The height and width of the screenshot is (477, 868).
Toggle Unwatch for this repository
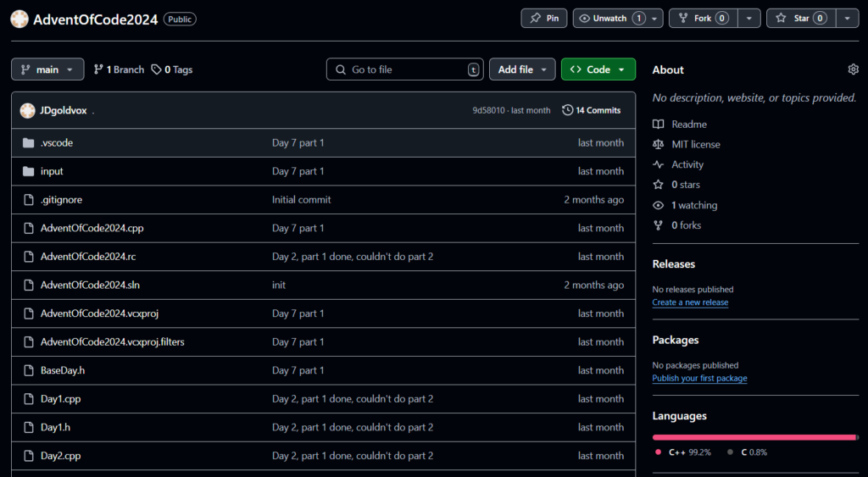click(609, 18)
